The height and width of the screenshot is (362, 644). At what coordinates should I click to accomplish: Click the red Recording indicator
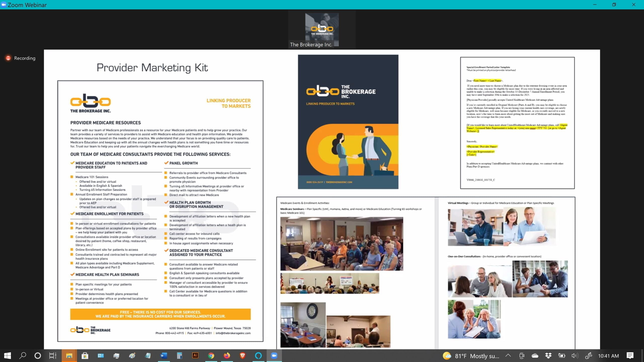pos(21,58)
